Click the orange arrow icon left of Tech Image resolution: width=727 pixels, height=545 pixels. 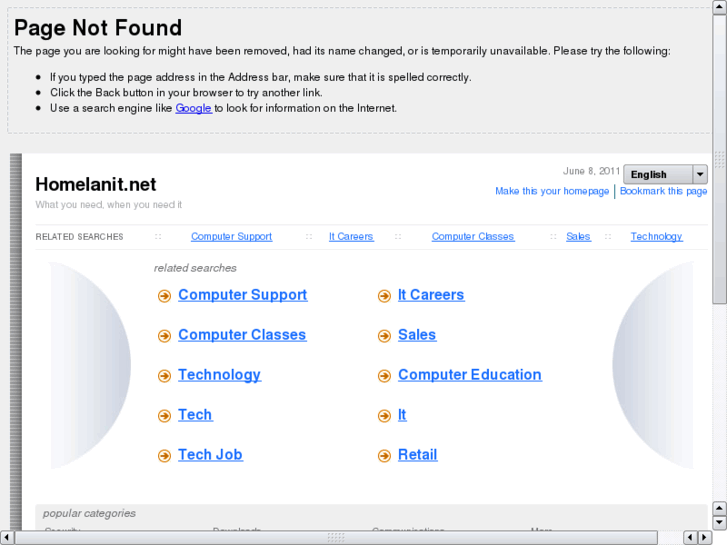164,416
